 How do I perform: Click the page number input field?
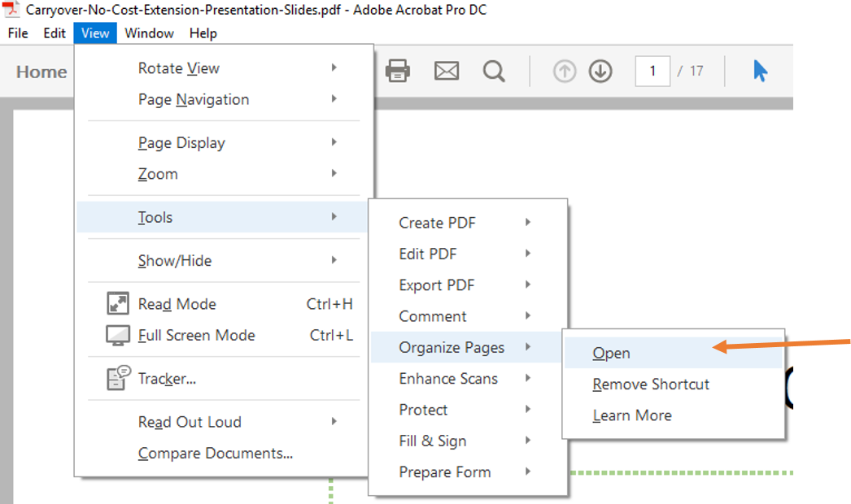coord(652,72)
